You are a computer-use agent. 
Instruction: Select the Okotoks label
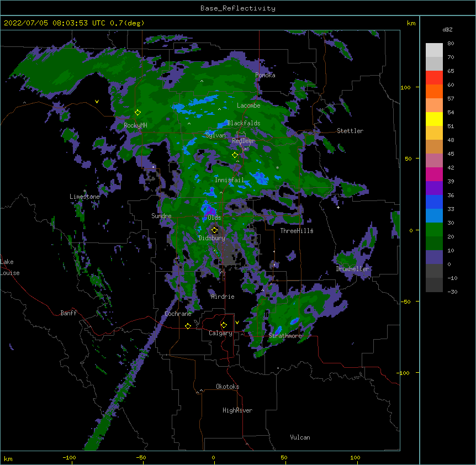click(x=228, y=387)
